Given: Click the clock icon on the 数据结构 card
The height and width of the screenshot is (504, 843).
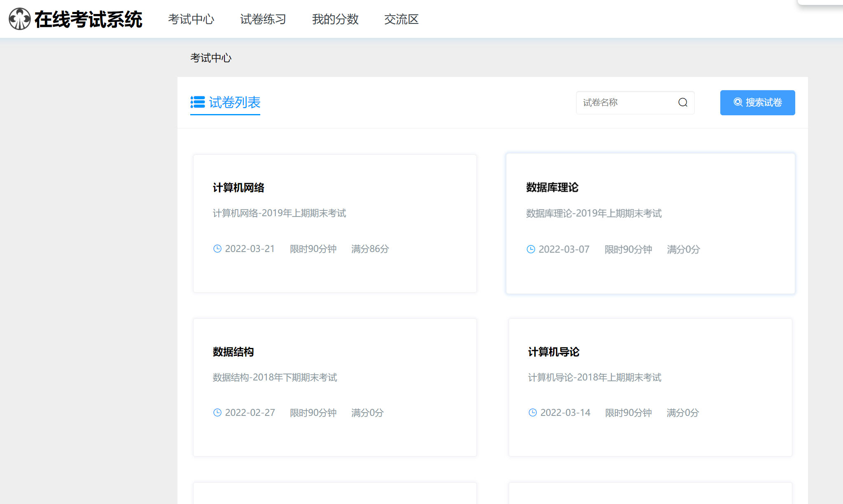Looking at the screenshot, I should coord(217,412).
